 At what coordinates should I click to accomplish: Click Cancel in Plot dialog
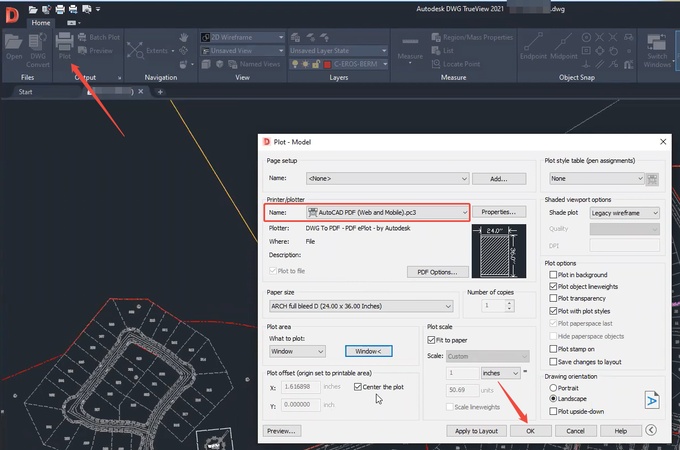pos(575,431)
